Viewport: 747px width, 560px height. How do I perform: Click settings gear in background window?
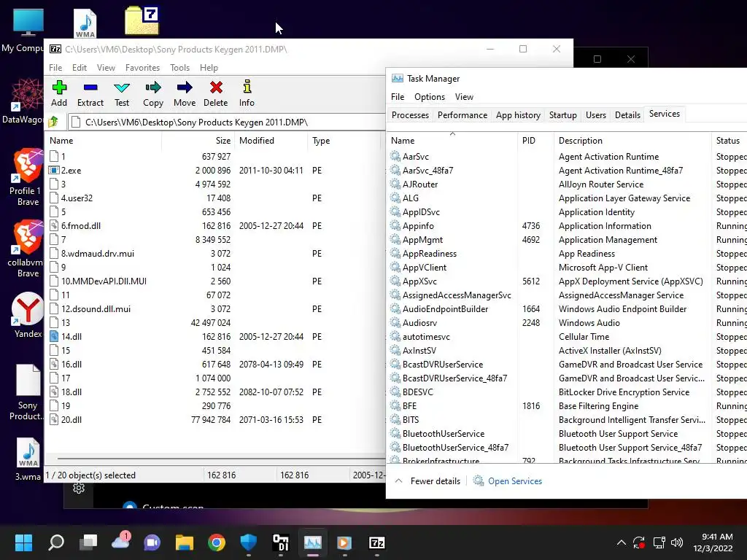coord(79,488)
